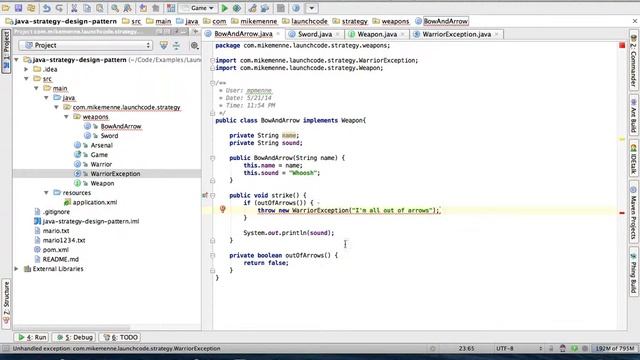The width and height of the screenshot is (640, 360).
Task: Open the 5: Debug tool window
Action: pyautogui.click(x=74, y=338)
